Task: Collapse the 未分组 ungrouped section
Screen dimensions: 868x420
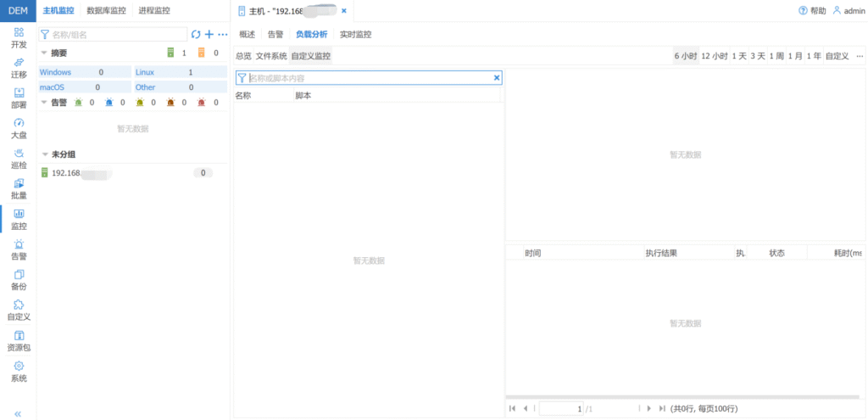Action: (44, 154)
